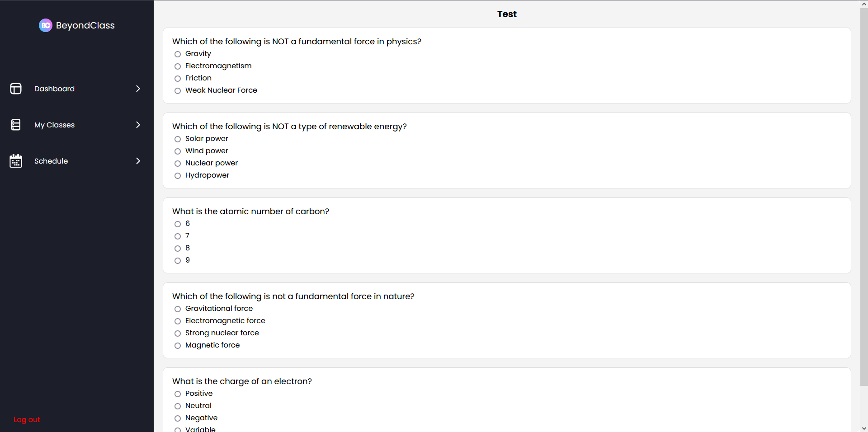Pick the Magnetic force option
The height and width of the screenshot is (432, 868).
pyautogui.click(x=178, y=346)
